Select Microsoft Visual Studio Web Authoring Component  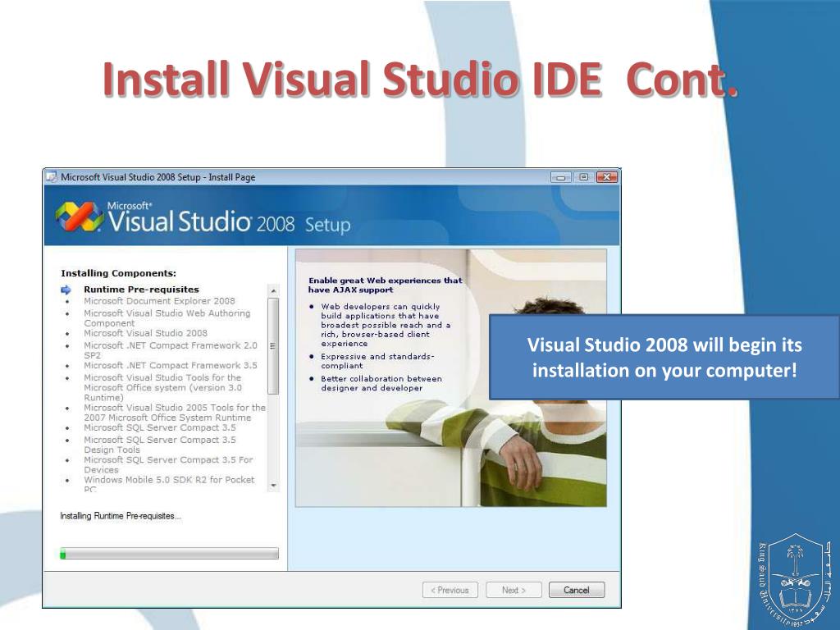coord(167,318)
